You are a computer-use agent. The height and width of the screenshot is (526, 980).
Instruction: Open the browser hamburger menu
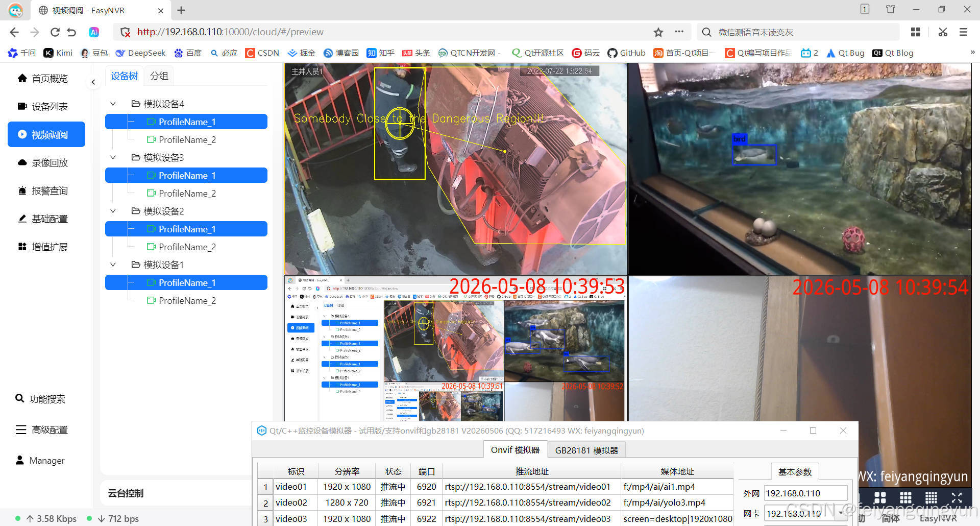click(963, 32)
